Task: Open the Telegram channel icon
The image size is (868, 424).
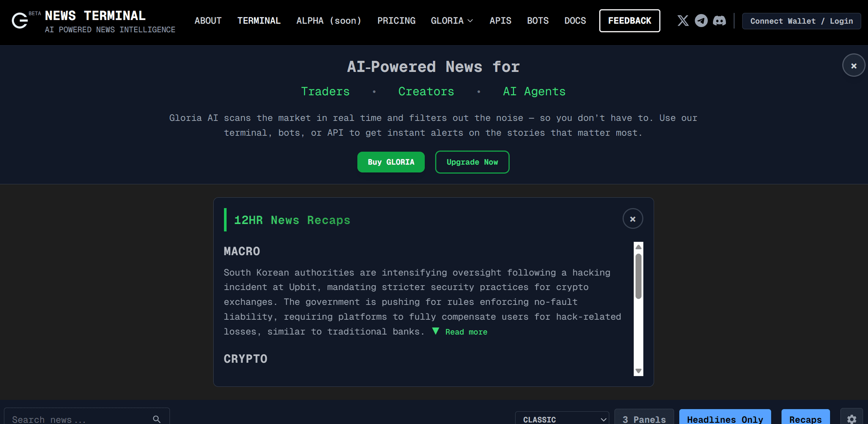Action: click(701, 21)
